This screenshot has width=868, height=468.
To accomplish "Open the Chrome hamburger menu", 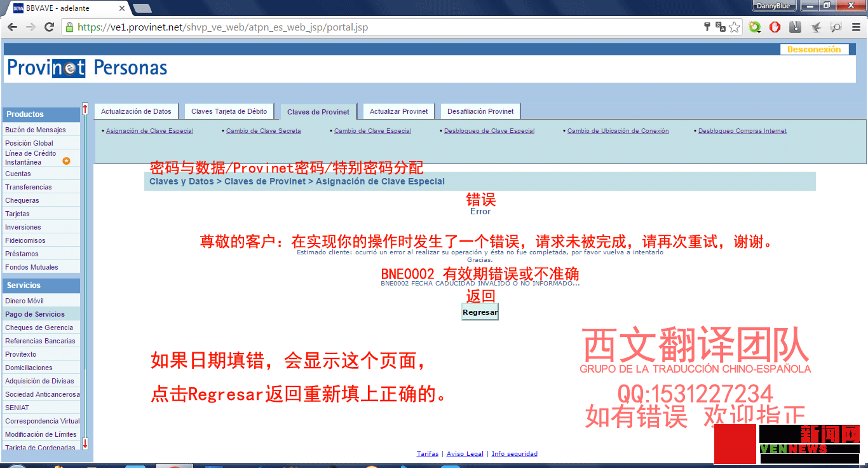I will pyautogui.click(x=855, y=27).
